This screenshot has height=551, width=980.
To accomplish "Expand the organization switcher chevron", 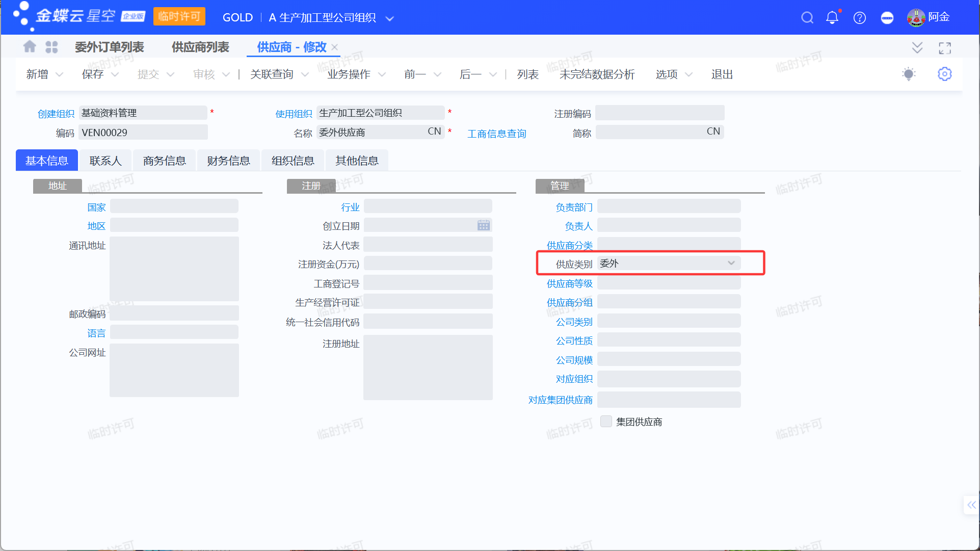I will click(x=390, y=19).
